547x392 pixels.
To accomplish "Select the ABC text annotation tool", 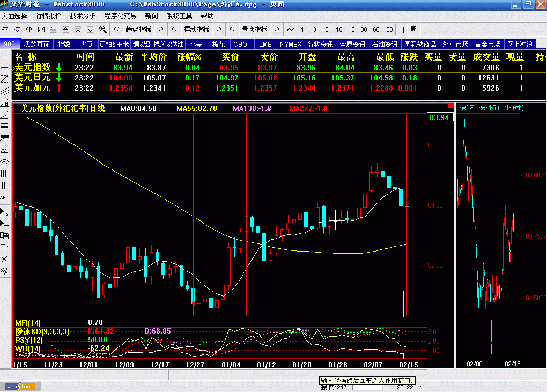I will click(x=4, y=197).
